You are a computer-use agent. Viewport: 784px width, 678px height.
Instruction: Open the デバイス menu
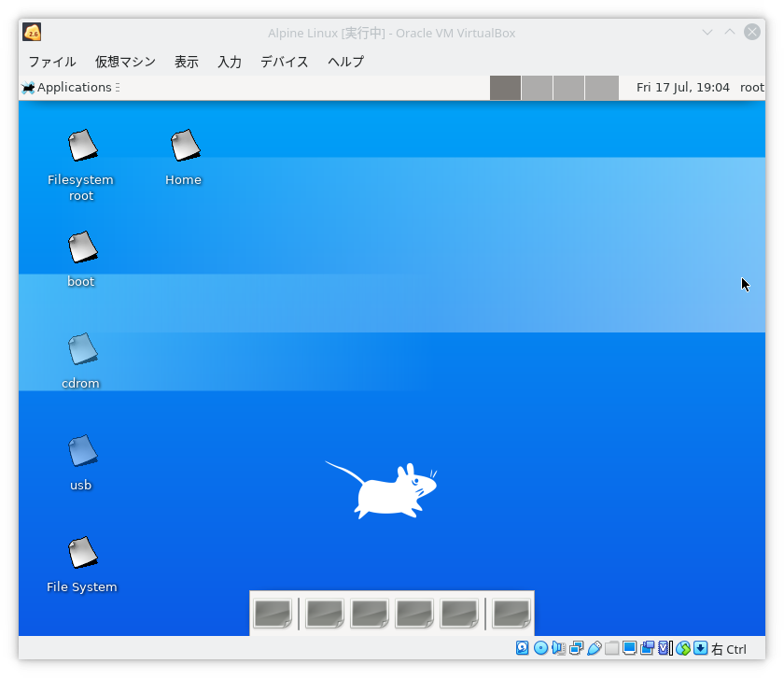pyautogui.click(x=285, y=62)
